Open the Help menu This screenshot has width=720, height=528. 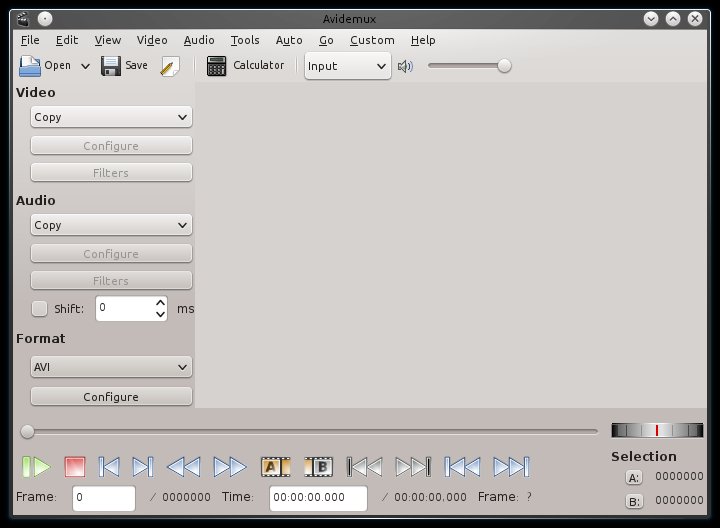423,40
